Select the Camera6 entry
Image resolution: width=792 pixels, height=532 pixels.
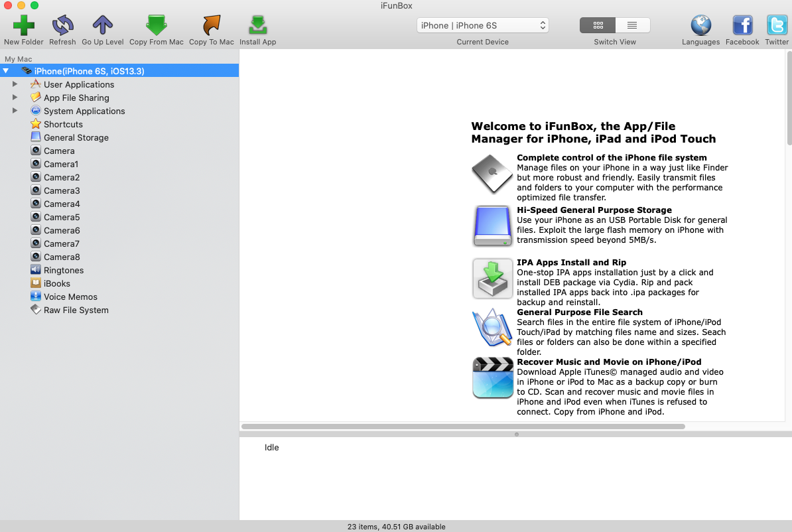[62, 230]
